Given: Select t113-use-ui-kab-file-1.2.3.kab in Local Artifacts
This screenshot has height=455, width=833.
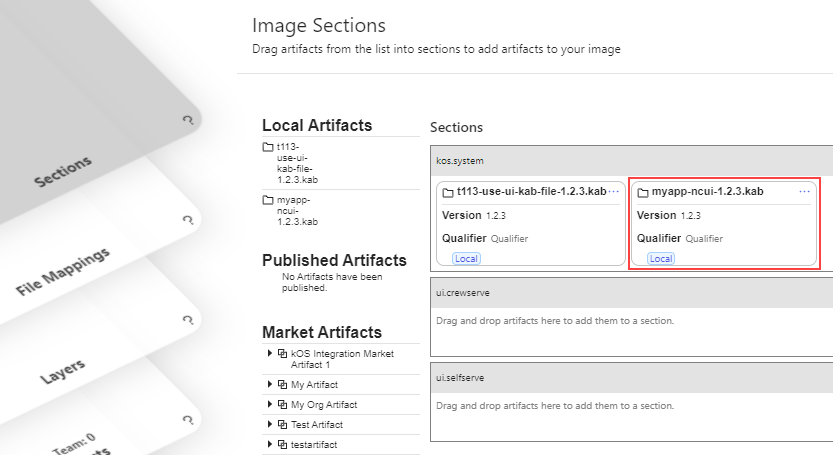Looking at the screenshot, I should coord(297,163).
